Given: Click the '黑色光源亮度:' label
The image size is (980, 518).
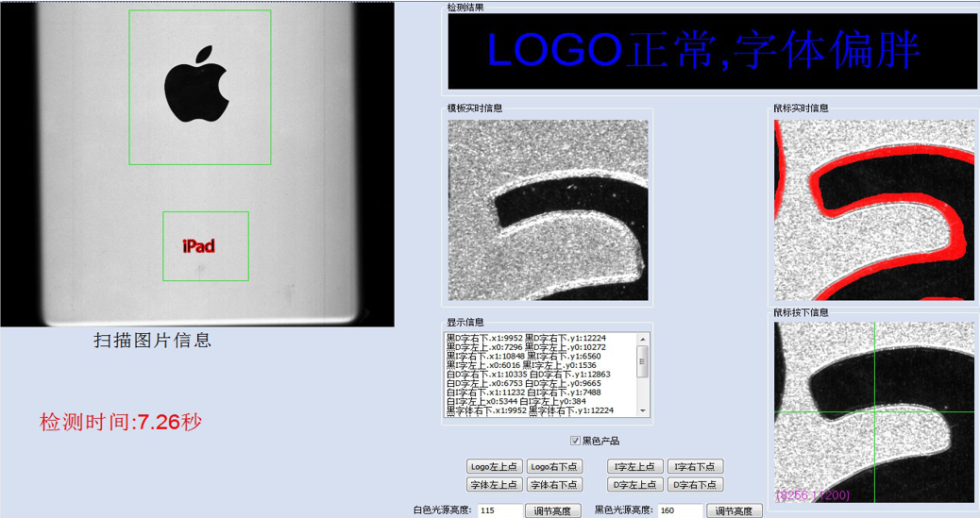Looking at the screenshot, I should click(x=623, y=510).
